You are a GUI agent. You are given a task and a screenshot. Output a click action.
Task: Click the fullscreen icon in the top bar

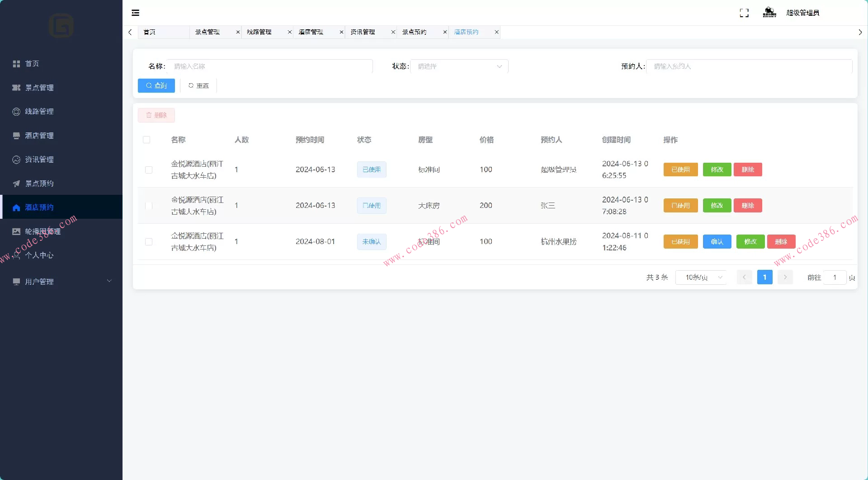(744, 12)
